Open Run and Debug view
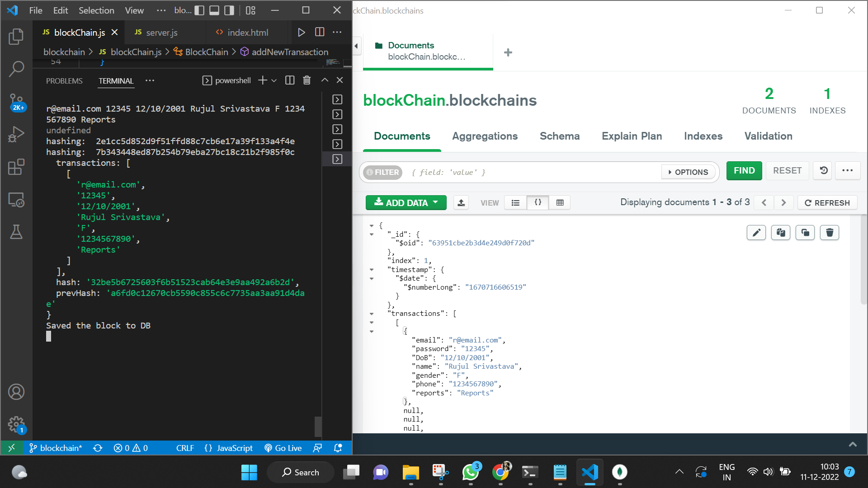This screenshot has height=488, width=868. pyautogui.click(x=16, y=134)
